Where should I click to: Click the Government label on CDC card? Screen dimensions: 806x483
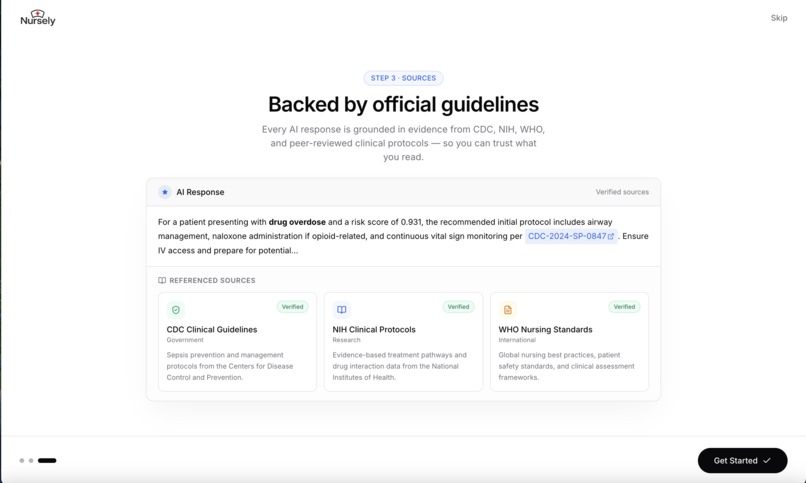pos(185,340)
